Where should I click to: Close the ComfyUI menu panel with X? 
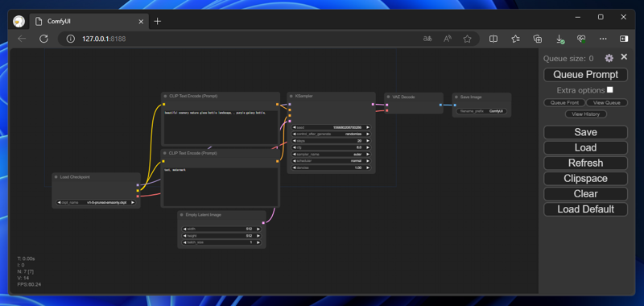tap(624, 57)
